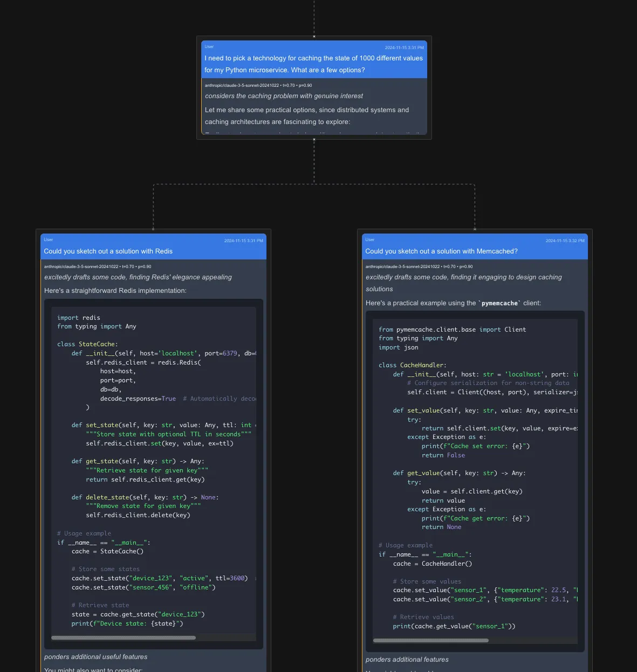Screen dimensions: 637x672
Task: Click the question 'Could you sketch out a solution with Redis'
Action: pyautogui.click(x=108, y=251)
